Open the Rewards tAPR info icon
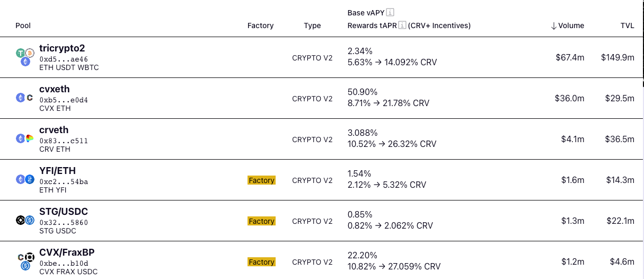Viewport: 644px width, 279px height. click(402, 25)
